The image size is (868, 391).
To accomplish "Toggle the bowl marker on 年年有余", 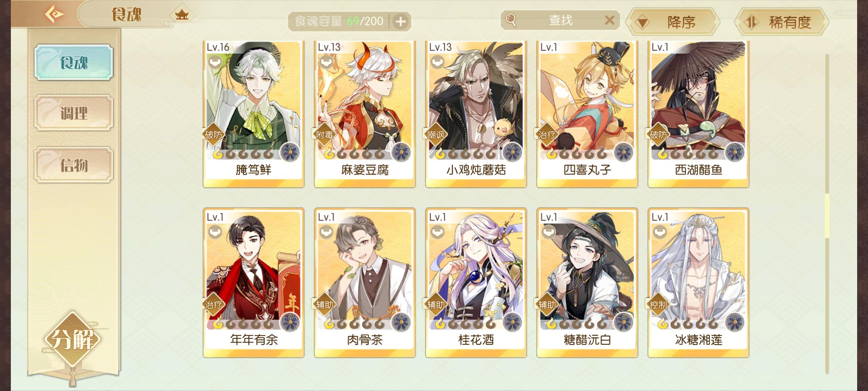I will point(215,232).
